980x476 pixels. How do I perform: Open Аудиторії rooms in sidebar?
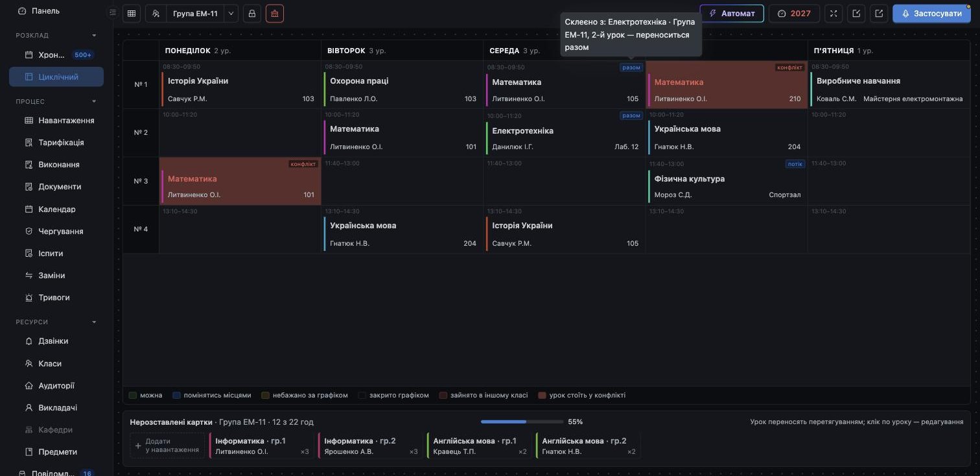(x=56, y=386)
